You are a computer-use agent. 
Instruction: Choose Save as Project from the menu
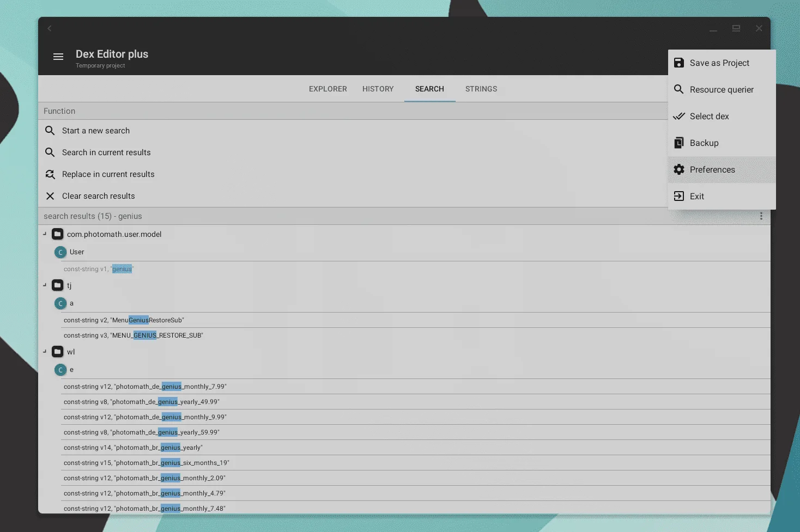722,63
